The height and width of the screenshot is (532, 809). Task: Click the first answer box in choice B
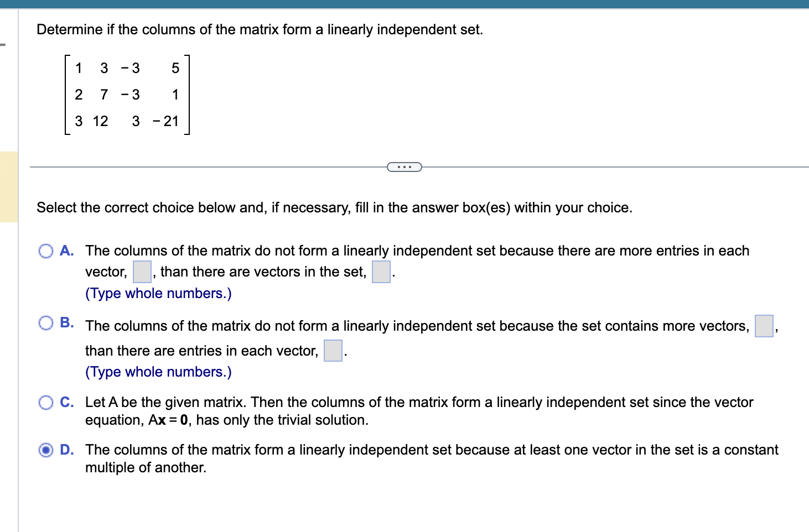(x=764, y=326)
